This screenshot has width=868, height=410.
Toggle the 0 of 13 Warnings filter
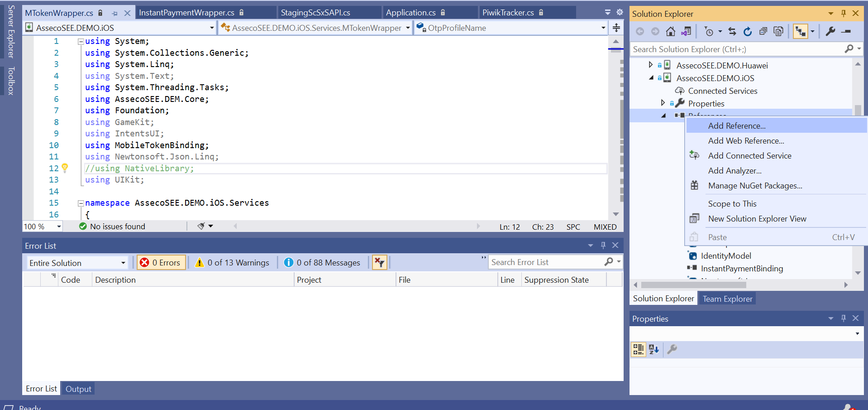pos(232,262)
